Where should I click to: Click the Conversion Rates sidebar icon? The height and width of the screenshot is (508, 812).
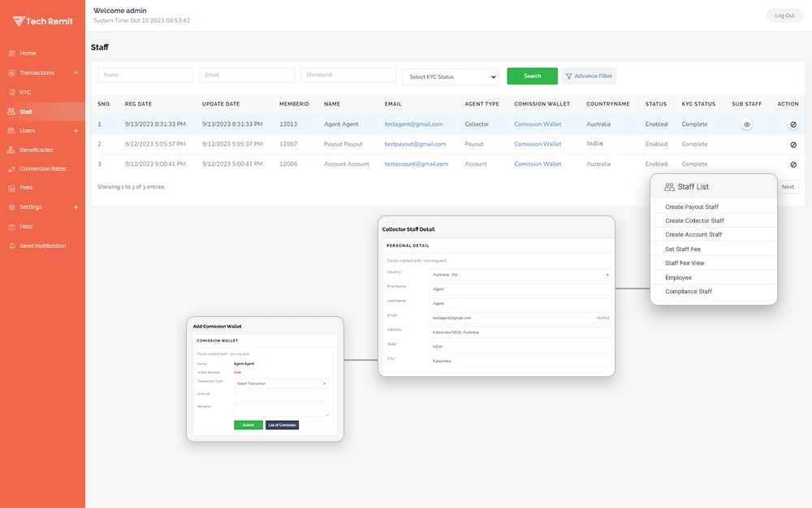tap(11, 169)
